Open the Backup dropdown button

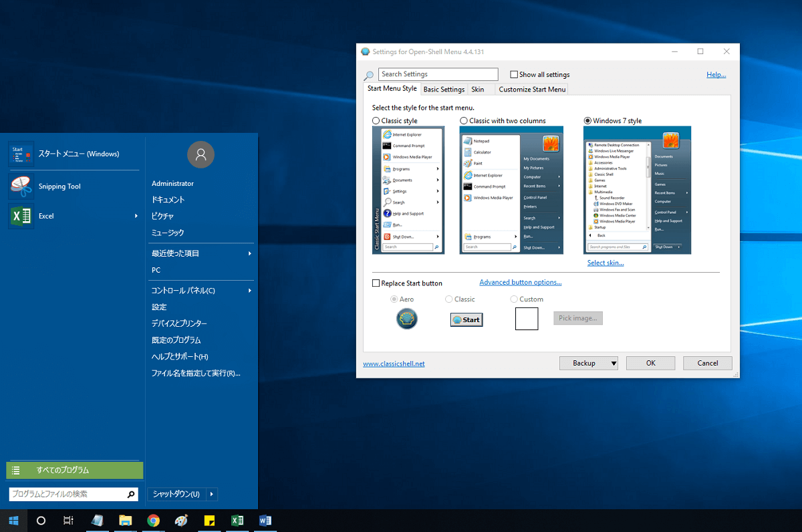pyautogui.click(x=588, y=364)
